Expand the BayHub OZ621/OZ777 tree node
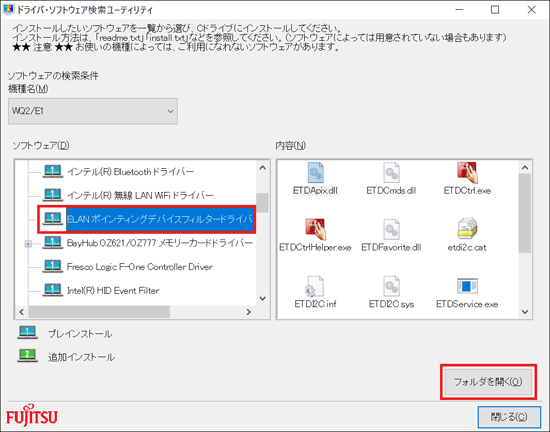 [x=28, y=243]
